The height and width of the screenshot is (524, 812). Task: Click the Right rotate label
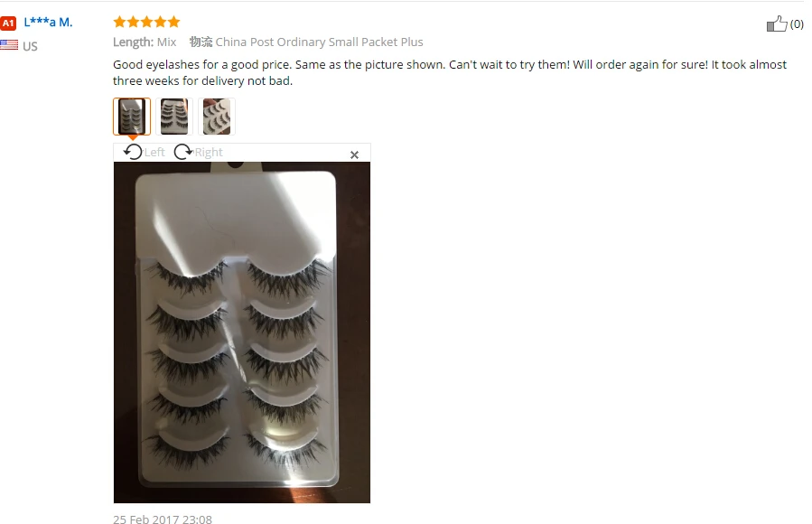tap(208, 152)
